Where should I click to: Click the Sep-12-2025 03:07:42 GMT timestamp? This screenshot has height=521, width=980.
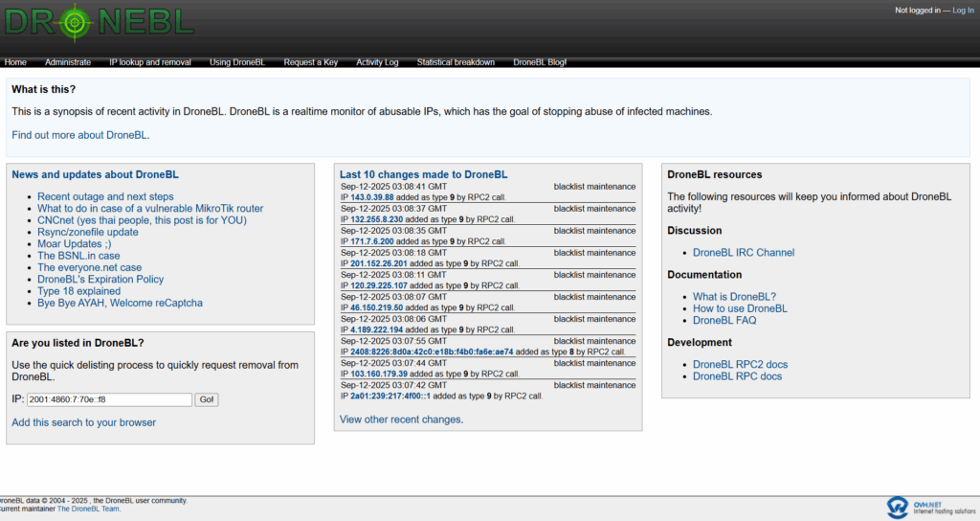pyautogui.click(x=393, y=385)
